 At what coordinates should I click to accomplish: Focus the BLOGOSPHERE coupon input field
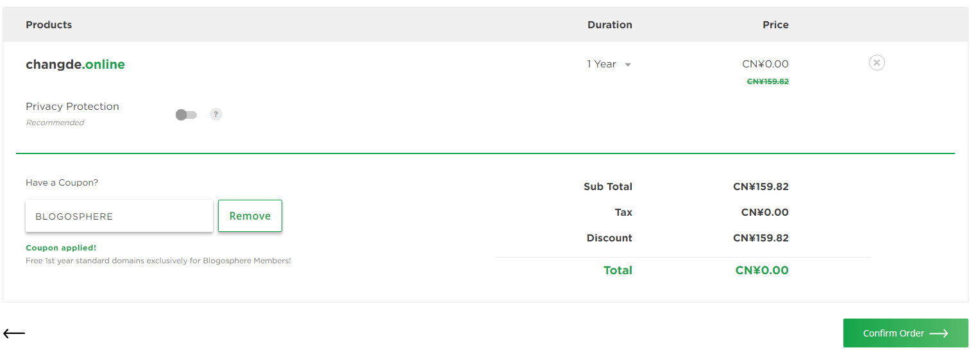119,216
